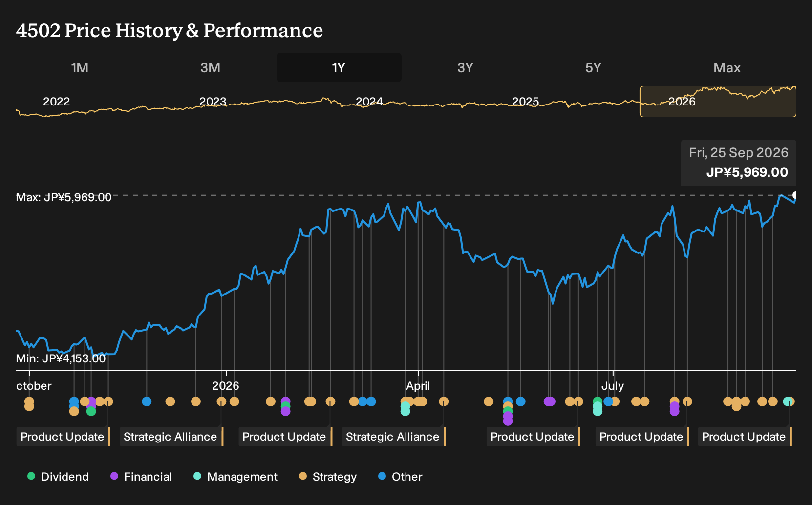Image resolution: width=812 pixels, height=505 pixels.
Task: Select the Max range tab
Action: [727, 67]
